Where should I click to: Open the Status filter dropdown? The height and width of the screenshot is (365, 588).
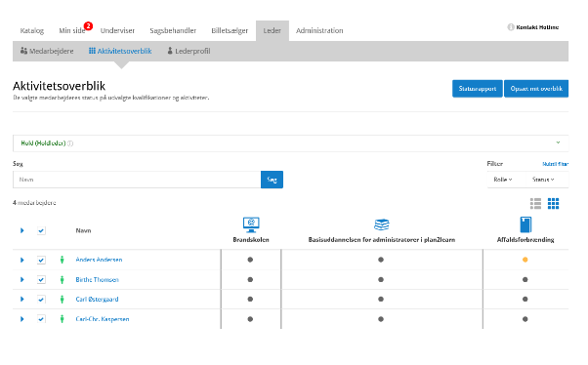coord(543,180)
